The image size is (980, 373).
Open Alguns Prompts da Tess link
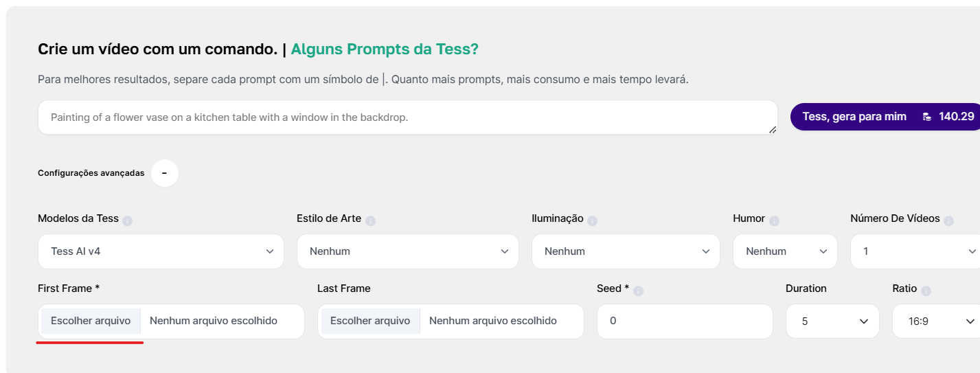coord(385,49)
